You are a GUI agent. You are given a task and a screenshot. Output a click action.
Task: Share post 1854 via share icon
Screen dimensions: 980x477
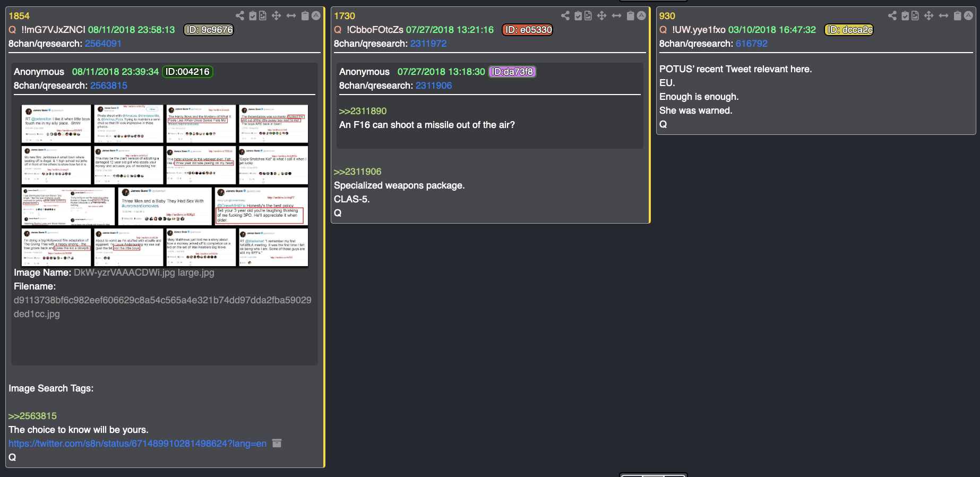pos(240,16)
